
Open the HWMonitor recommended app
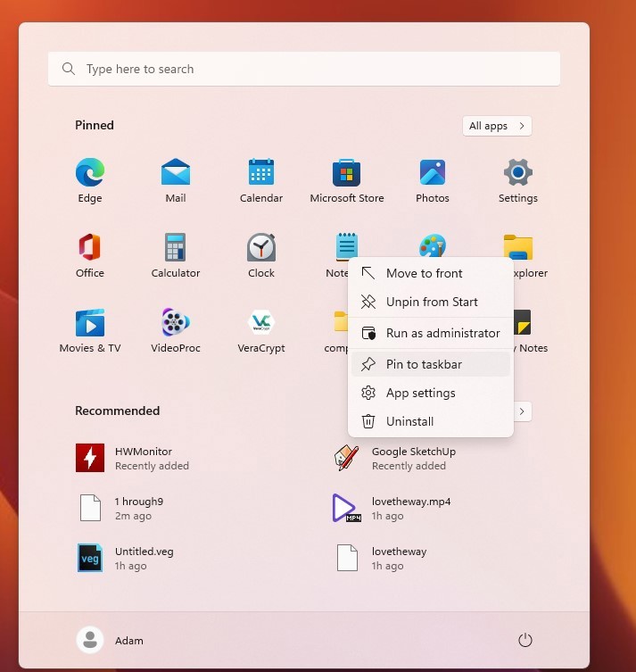[90, 458]
